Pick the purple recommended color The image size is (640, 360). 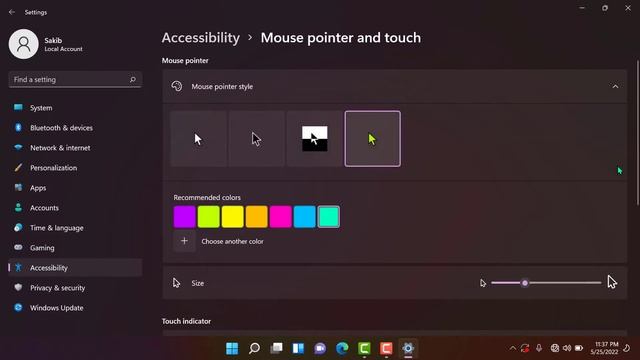184,217
